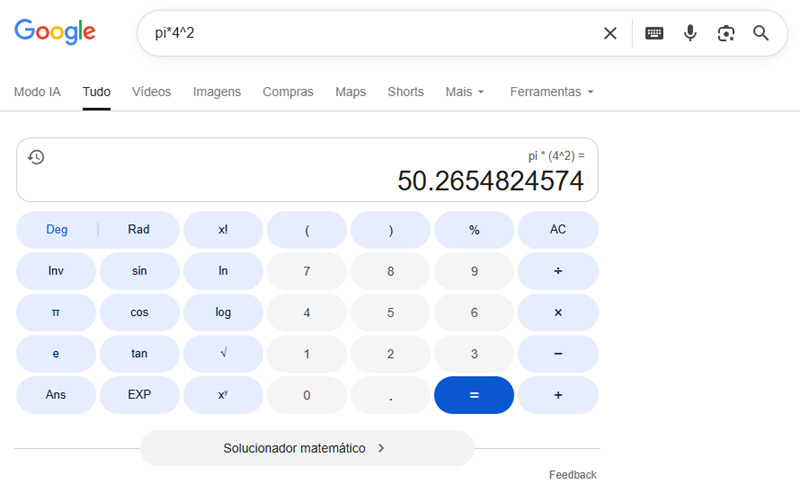This screenshot has width=800, height=484.
Task: Click the multiplication operator key
Action: (558, 312)
